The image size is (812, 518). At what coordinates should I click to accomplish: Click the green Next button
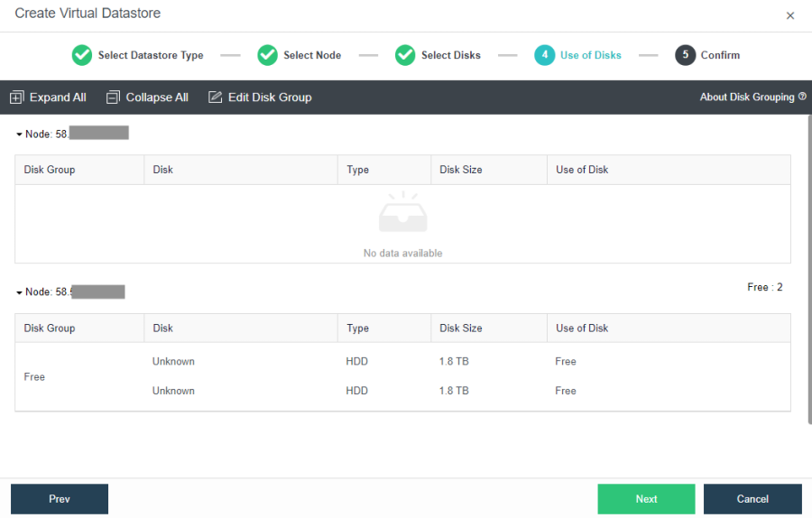click(x=646, y=499)
